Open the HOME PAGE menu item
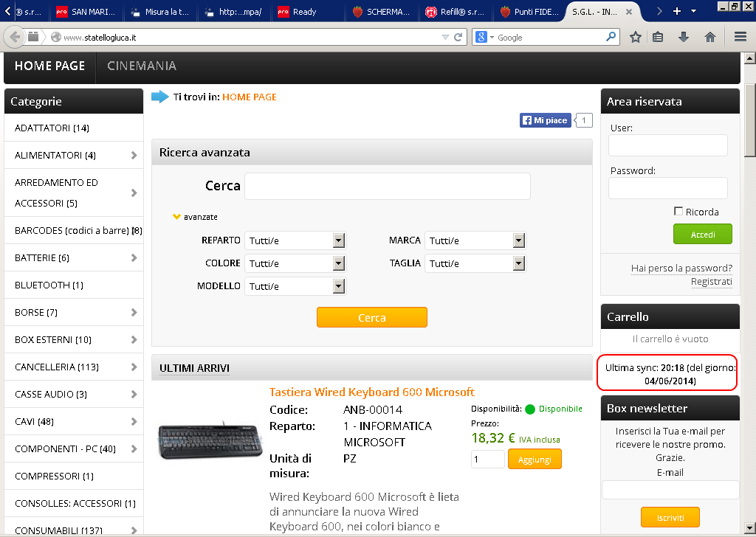Image resolution: width=756 pixels, height=537 pixels. click(49, 66)
